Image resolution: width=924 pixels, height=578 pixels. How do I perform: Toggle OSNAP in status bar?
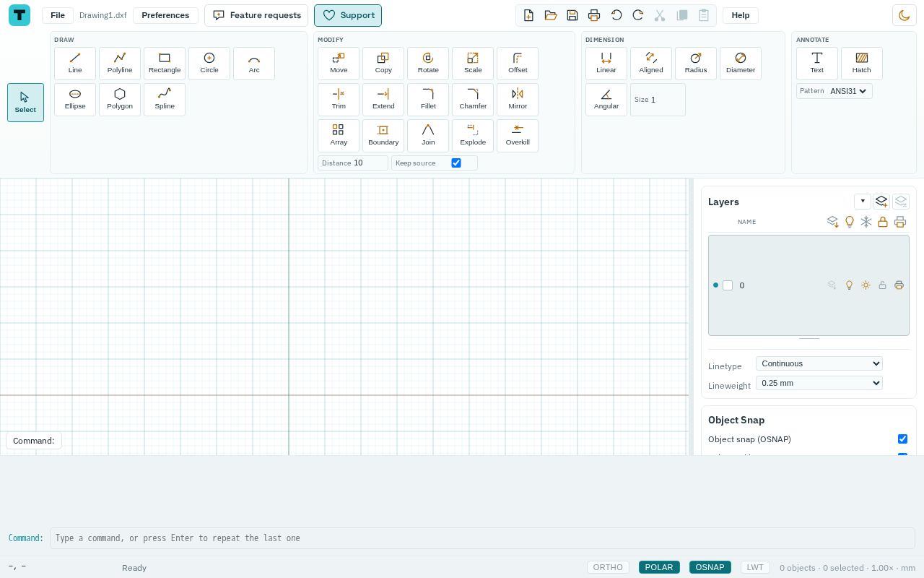(710, 567)
